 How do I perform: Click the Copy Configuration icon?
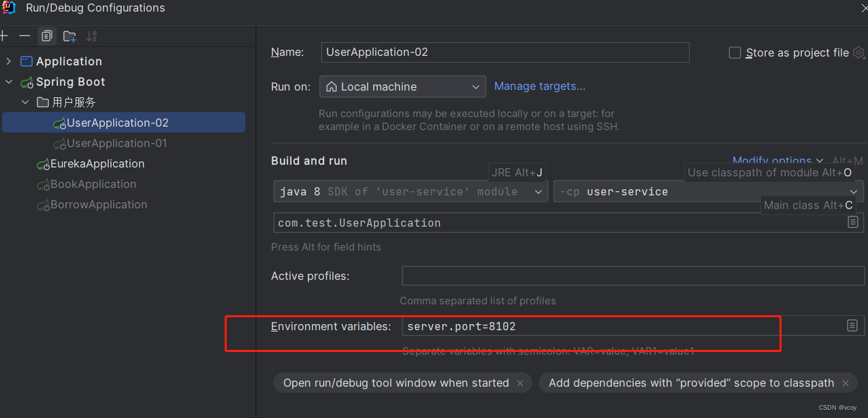[46, 35]
